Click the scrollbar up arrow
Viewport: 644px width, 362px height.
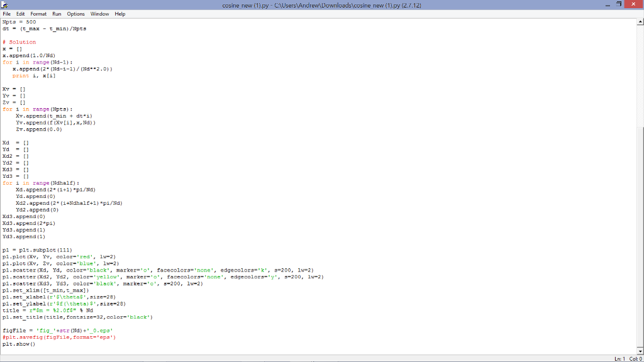click(x=640, y=21)
